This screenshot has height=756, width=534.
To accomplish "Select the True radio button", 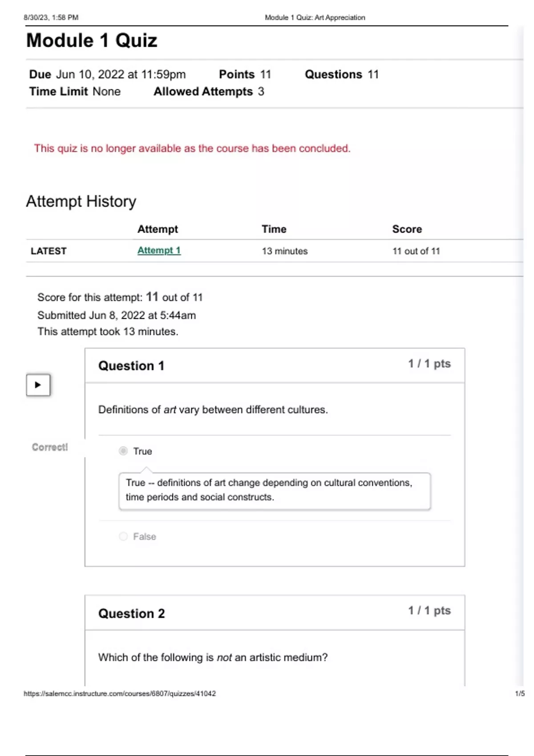I will click(x=123, y=451).
